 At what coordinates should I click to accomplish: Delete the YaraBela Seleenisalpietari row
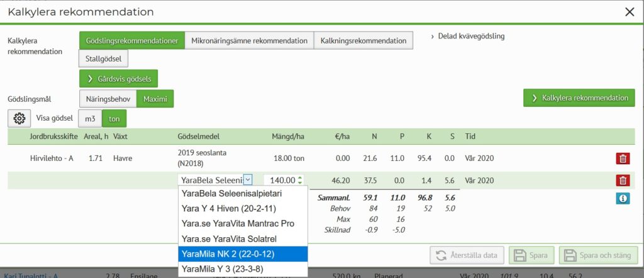pyautogui.click(x=623, y=181)
